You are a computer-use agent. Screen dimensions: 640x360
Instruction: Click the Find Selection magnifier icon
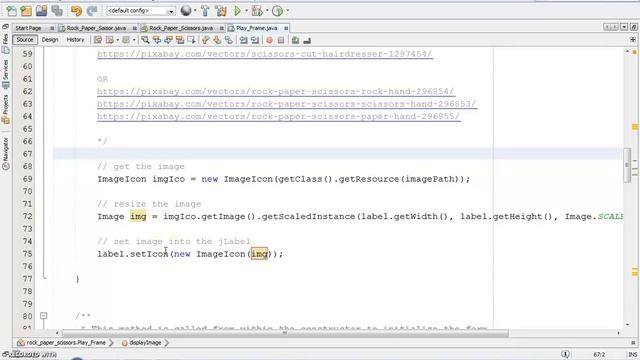pos(145,40)
